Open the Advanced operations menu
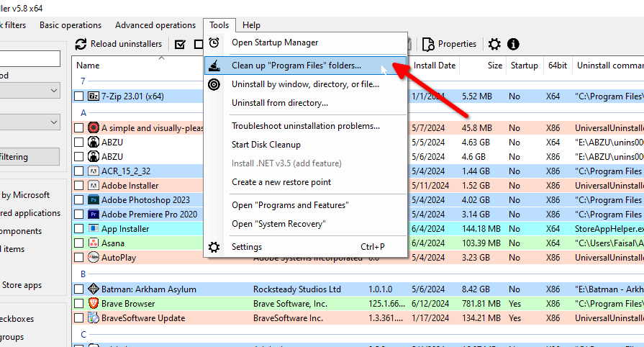The width and height of the screenshot is (644, 347). coord(155,25)
